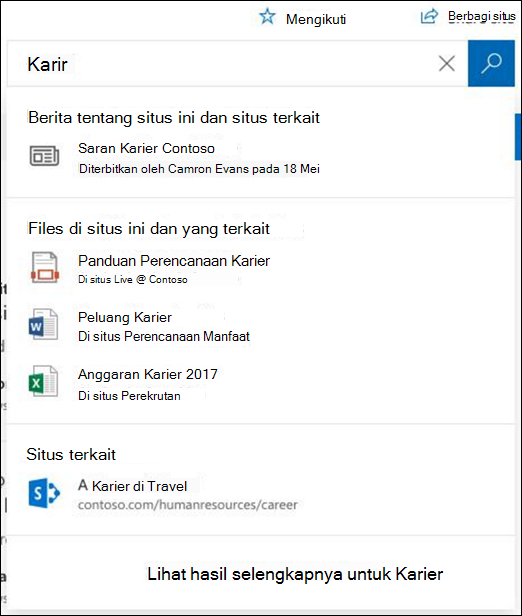The width and height of the screenshot is (522, 616).
Task: Click the blue vertical scrollbar thumb
Action: click(x=518, y=137)
